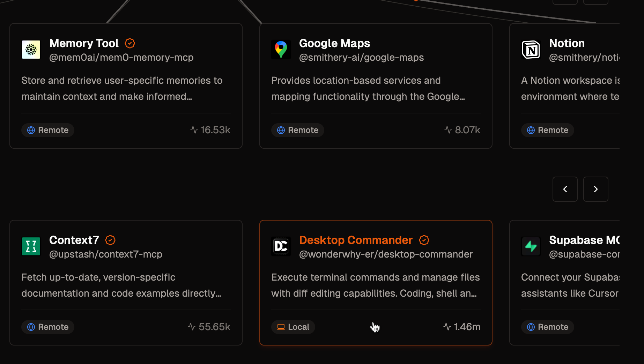The image size is (644, 364).
Task: Click the Context7 logo icon
Action: point(31,246)
